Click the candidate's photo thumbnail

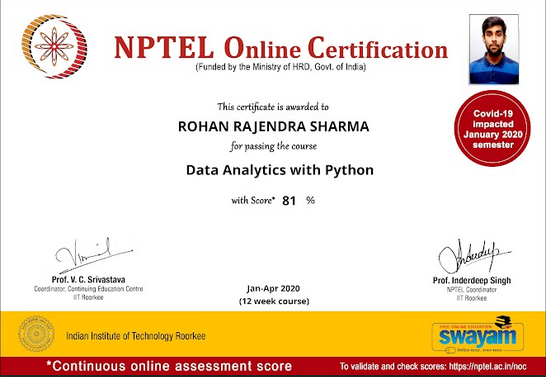coord(494,49)
